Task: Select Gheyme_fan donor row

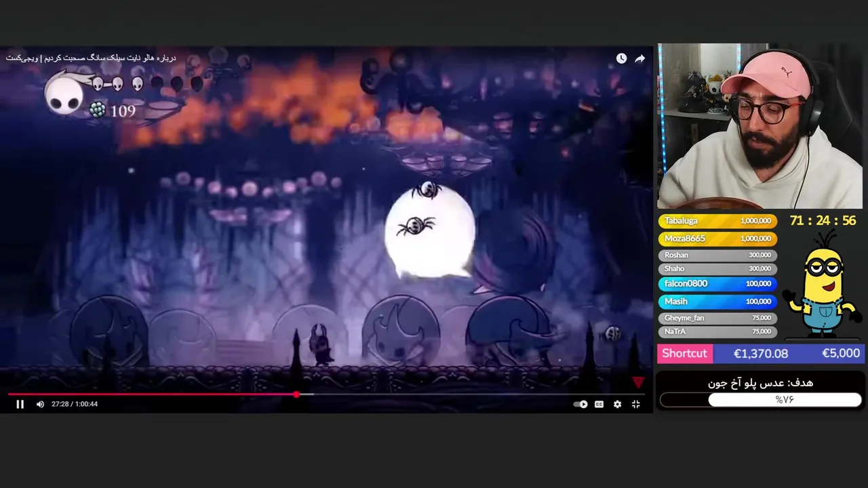Action: tap(717, 318)
